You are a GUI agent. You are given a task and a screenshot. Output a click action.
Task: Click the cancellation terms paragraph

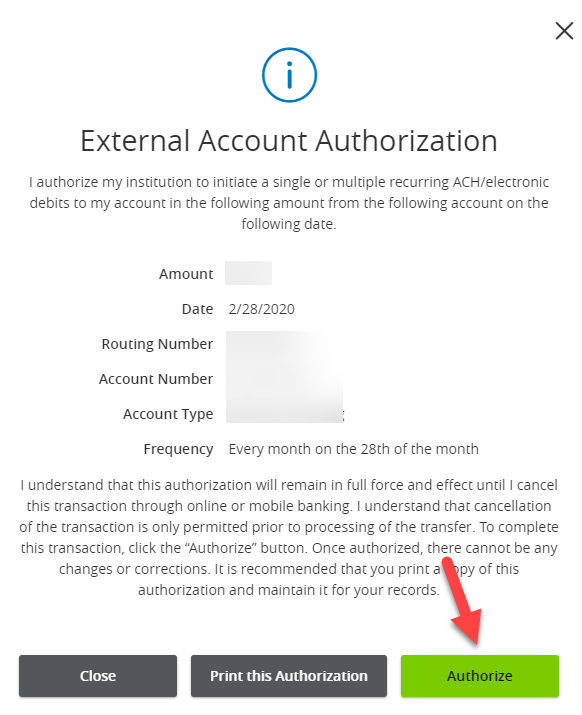click(x=289, y=537)
